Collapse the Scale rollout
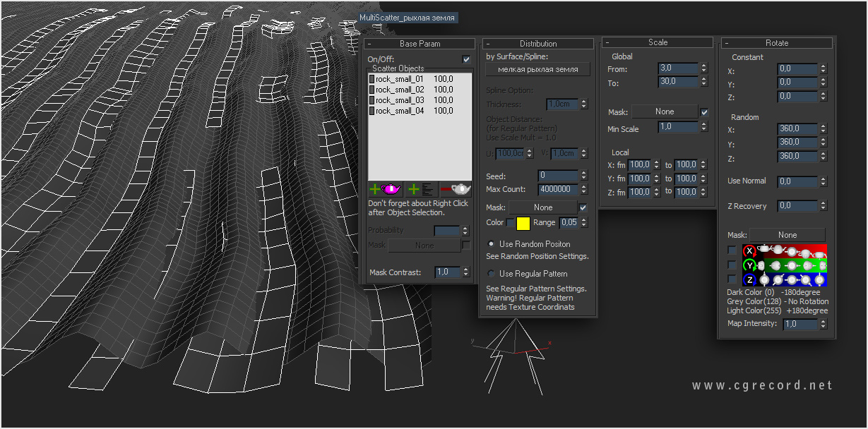Image resolution: width=868 pixels, height=429 pixels. pos(607,42)
